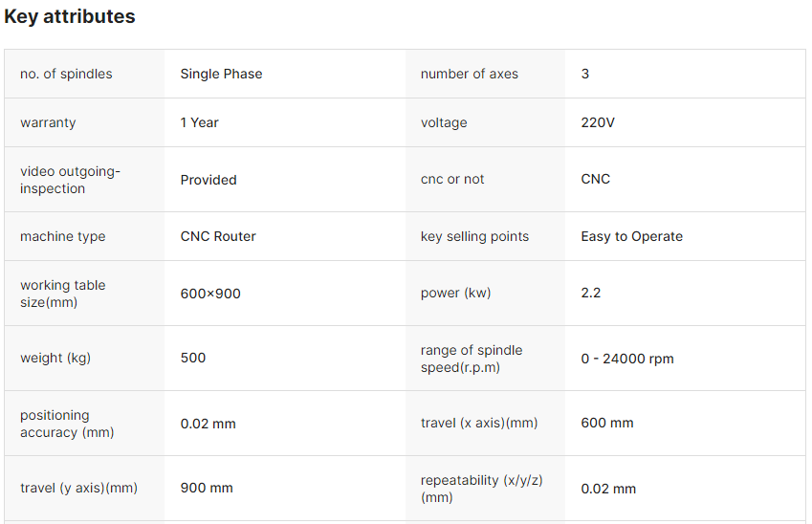Click the '900 mm' y axis travel
Image resolution: width=812 pixels, height=524 pixels.
[x=207, y=488]
